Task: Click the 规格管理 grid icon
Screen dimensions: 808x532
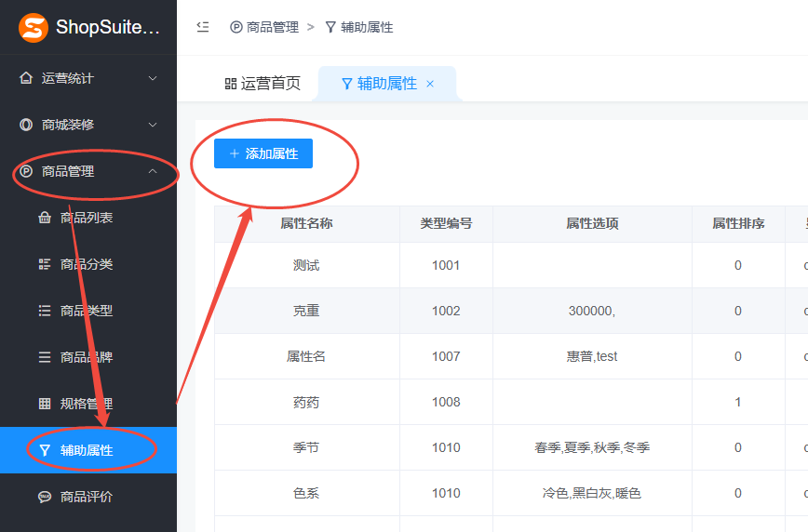Action: [44, 404]
